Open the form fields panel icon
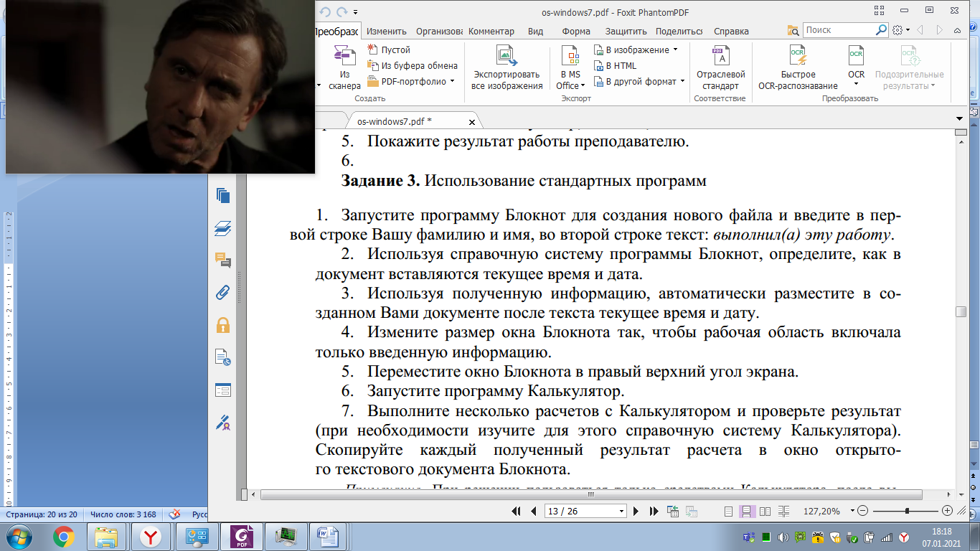The image size is (980, 551). (222, 390)
